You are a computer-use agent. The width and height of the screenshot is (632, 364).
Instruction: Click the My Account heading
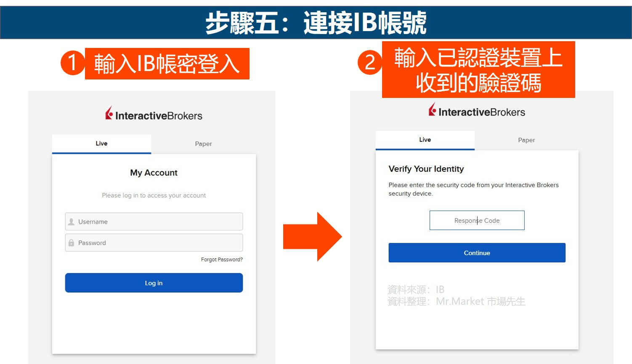[154, 173]
